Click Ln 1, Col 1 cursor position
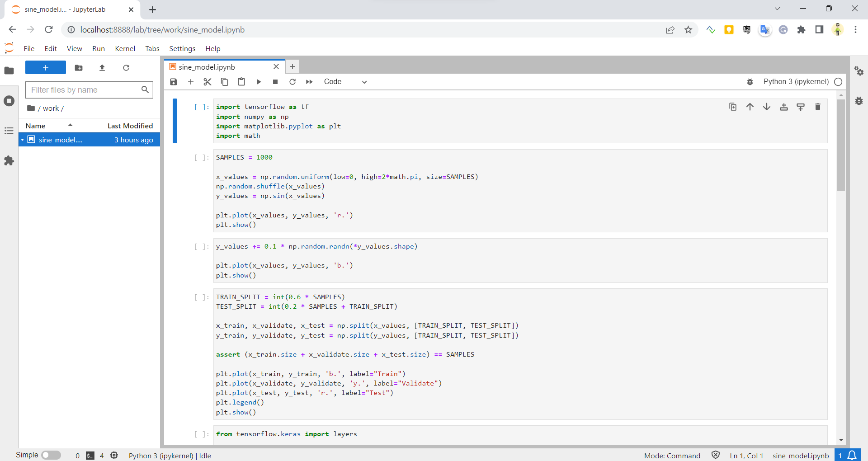Viewport: 868px width, 461px height. [x=746, y=456]
